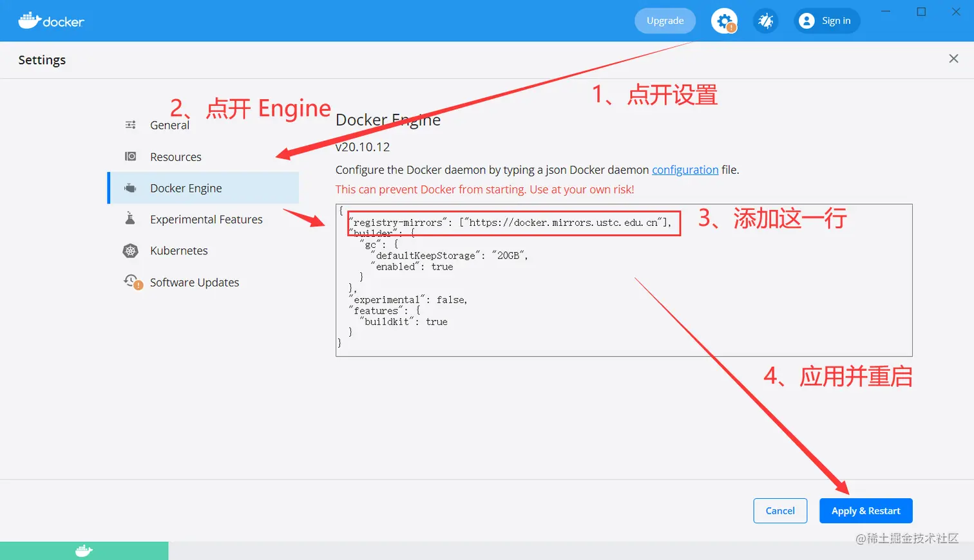
Task: Open the Software Updates section
Action: 193,282
